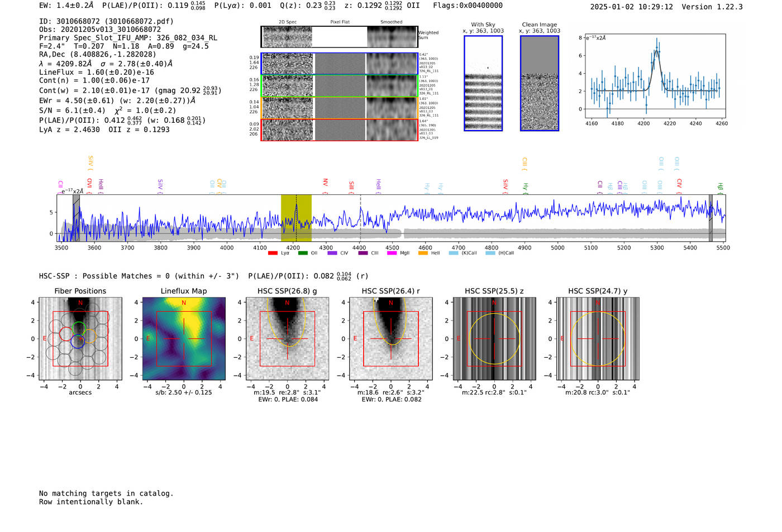Click the ID: 3010668072 line
The height and width of the screenshot is (532, 782).
click(106, 21)
